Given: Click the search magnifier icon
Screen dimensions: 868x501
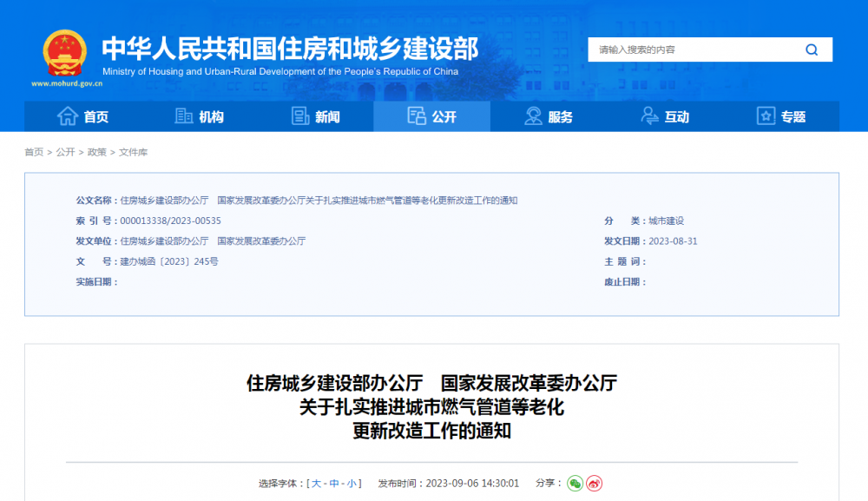Looking at the screenshot, I should coord(812,49).
